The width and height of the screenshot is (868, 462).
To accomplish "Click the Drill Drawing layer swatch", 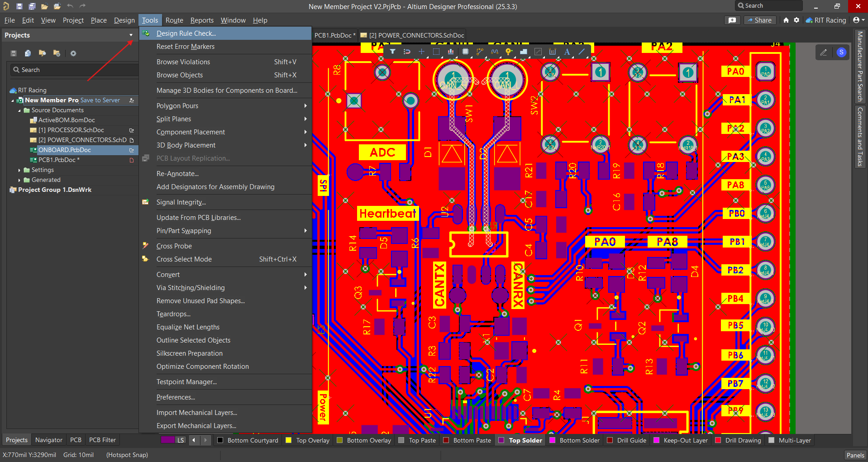I will pos(718,440).
